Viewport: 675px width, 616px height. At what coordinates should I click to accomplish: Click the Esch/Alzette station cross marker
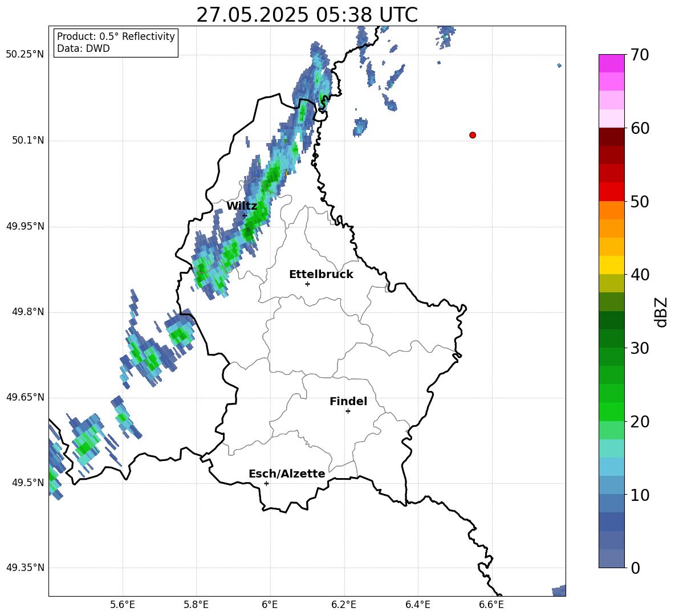click(x=266, y=483)
